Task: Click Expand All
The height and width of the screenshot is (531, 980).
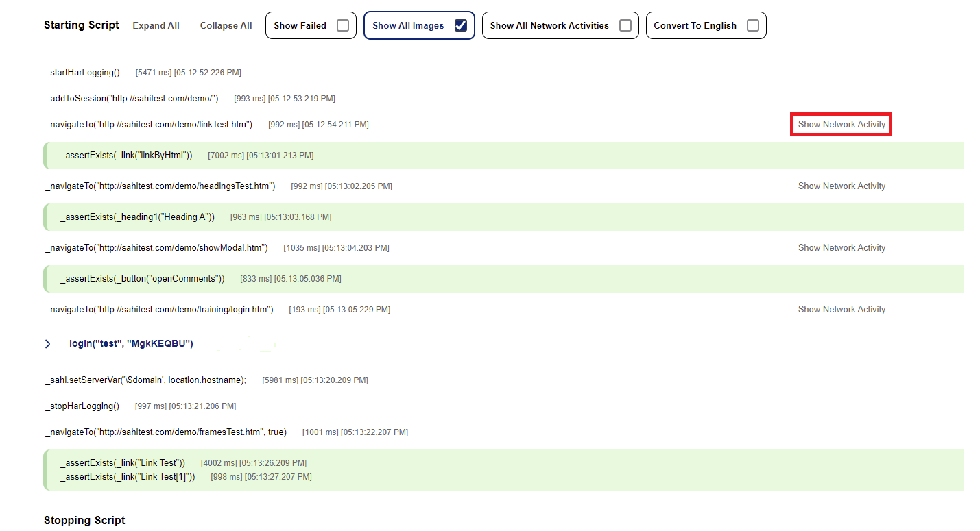Action: (156, 26)
